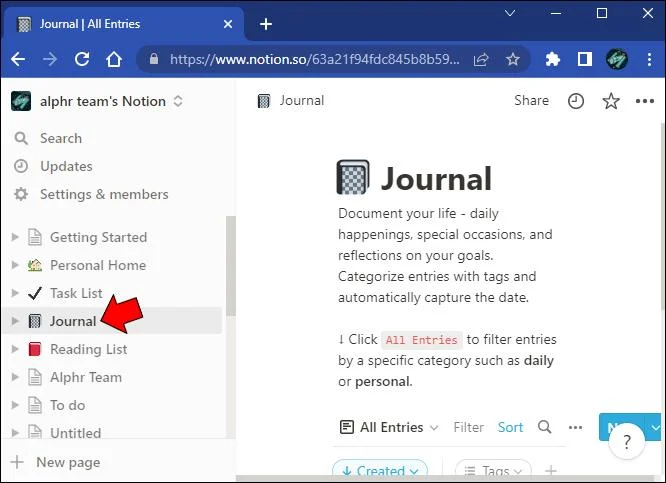Favorite this Notion page with the star
Viewport: 666px width, 483px height.
pos(611,101)
